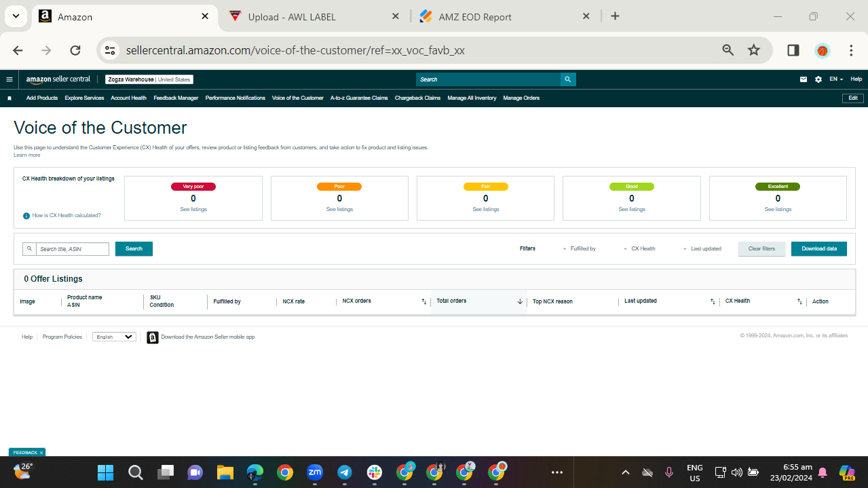Expand the Last updated filter dropdown

[702, 249]
